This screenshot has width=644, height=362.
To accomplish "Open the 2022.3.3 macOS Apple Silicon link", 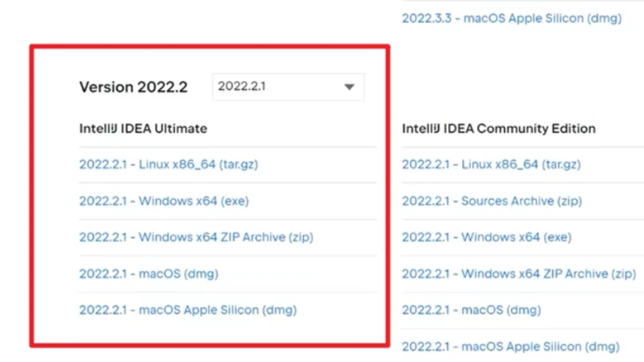I will coord(511,18).
